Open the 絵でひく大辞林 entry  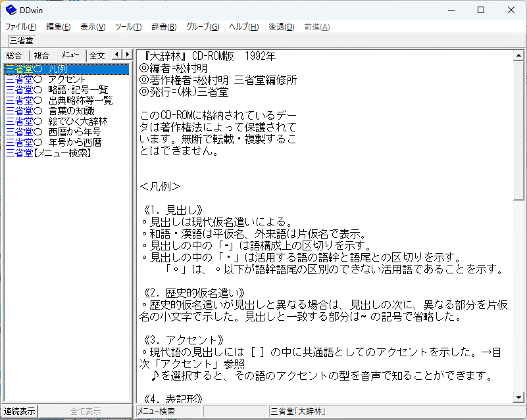pos(78,121)
